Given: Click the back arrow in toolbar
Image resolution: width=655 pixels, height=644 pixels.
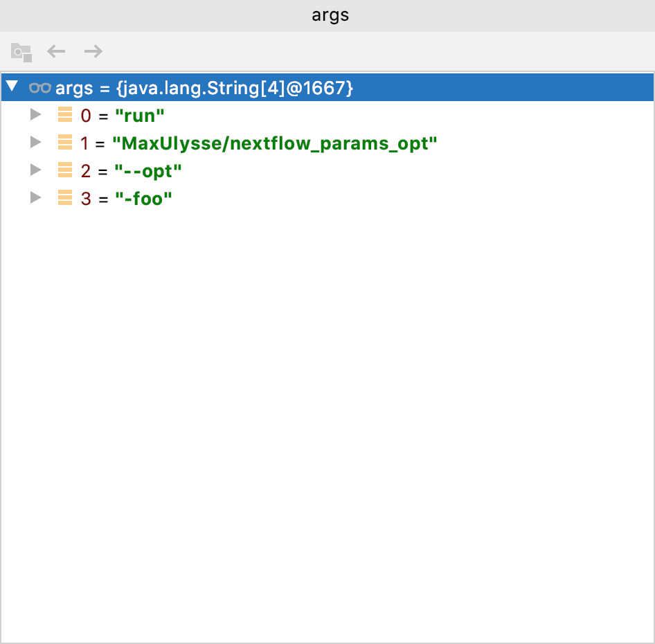Looking at the screenshot, I should (56, 51).
